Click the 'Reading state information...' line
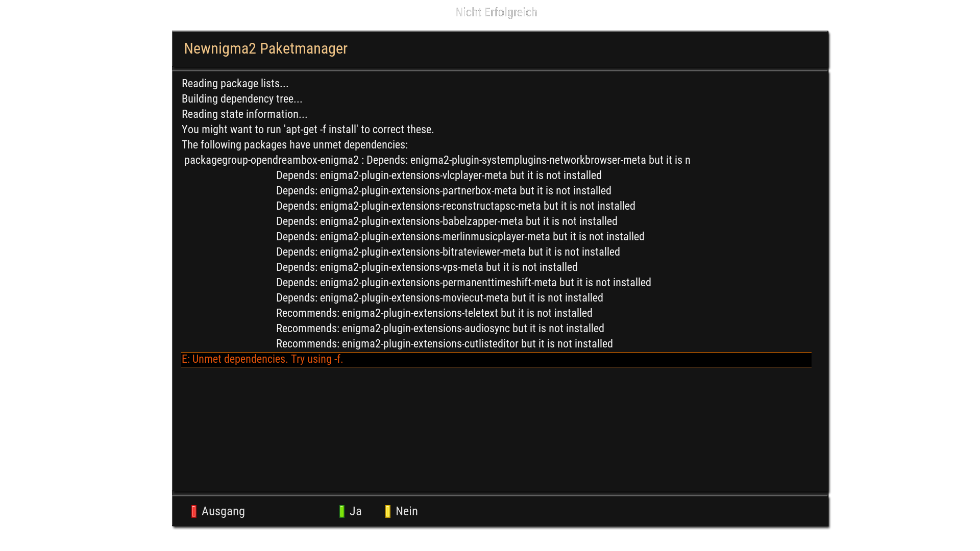 [244, 114]
